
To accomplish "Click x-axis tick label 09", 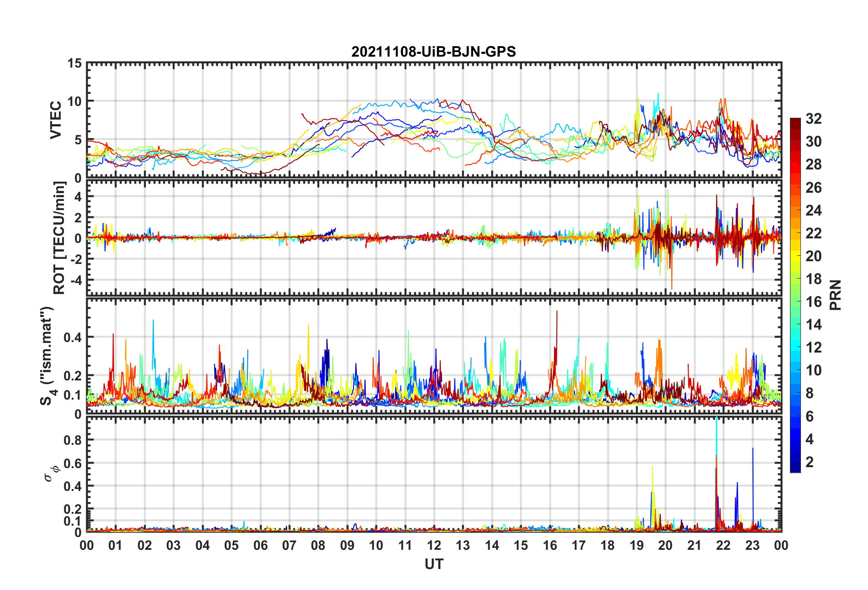I will 347,545.
